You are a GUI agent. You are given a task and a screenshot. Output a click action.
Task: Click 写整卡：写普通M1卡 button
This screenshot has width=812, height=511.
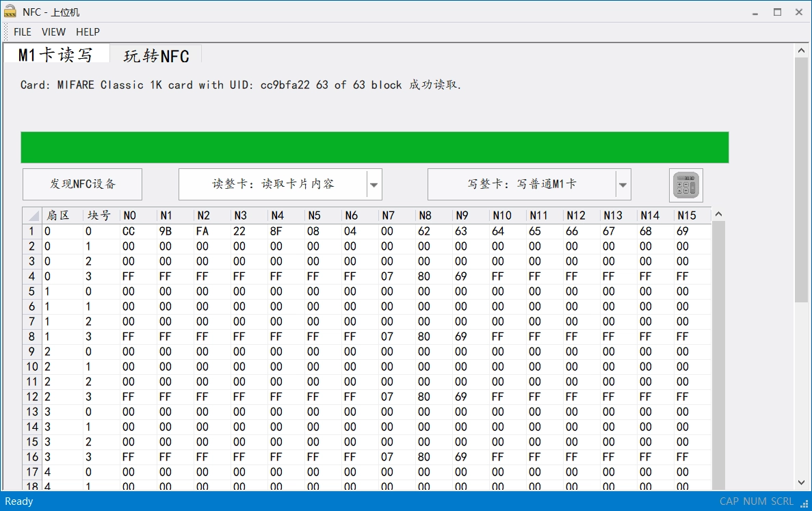[x=522, y=184]
